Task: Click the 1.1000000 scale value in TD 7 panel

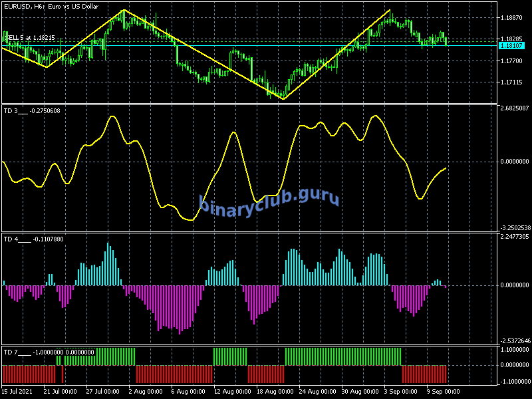Action: (515, 349)
